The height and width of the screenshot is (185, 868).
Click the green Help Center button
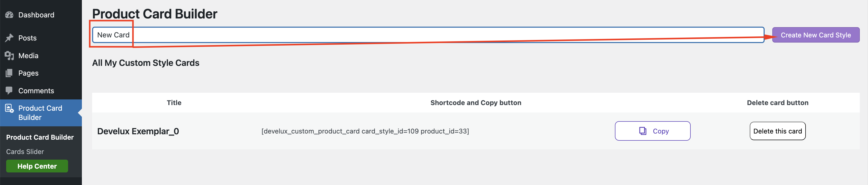pyautogui.click(x=37, y=166)
